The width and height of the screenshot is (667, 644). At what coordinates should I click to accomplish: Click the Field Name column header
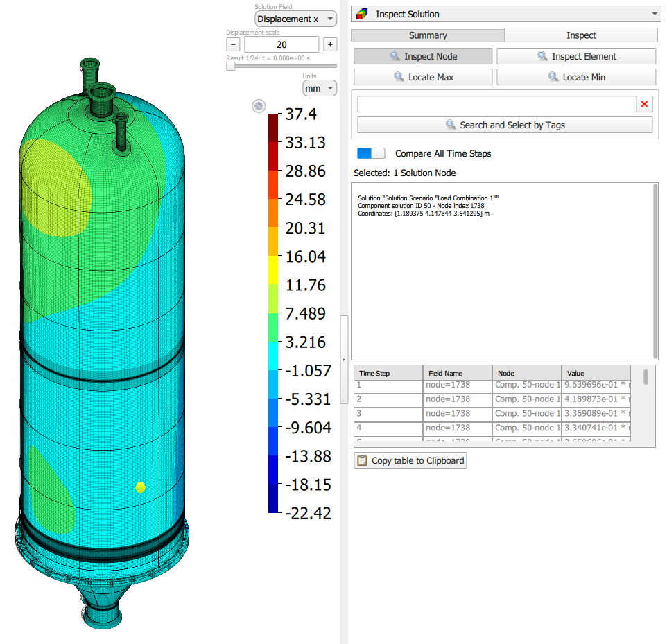[458, 373]
